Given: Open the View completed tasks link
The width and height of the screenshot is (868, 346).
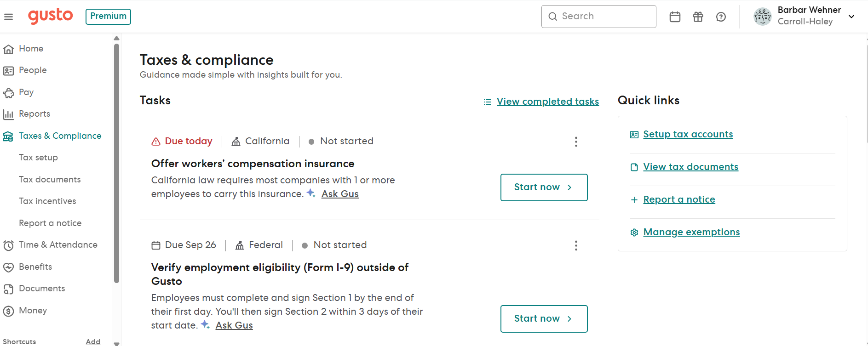Looking at the screenshot, I should (547, 102).
